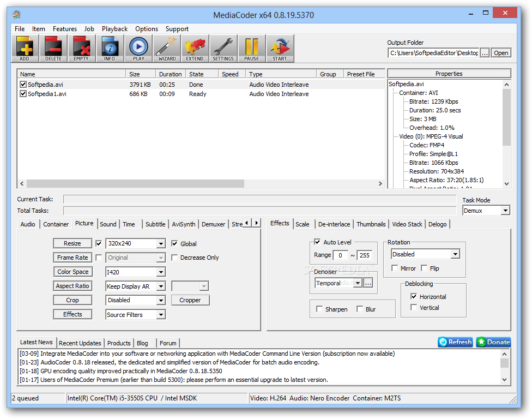Viewport: 532px width, 419px height.
Task: Open the EXTEND toolbar icon
Action: click(195, 48)
